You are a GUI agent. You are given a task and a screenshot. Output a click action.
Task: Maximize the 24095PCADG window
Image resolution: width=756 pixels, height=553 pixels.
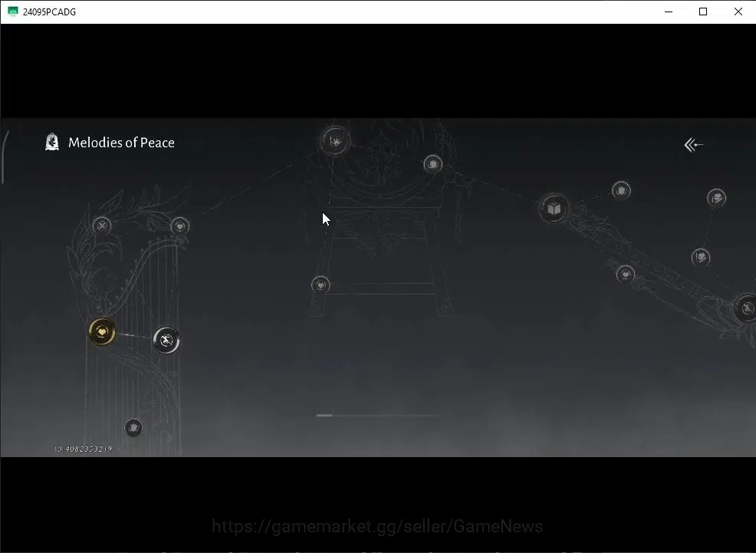pos(703,12)
